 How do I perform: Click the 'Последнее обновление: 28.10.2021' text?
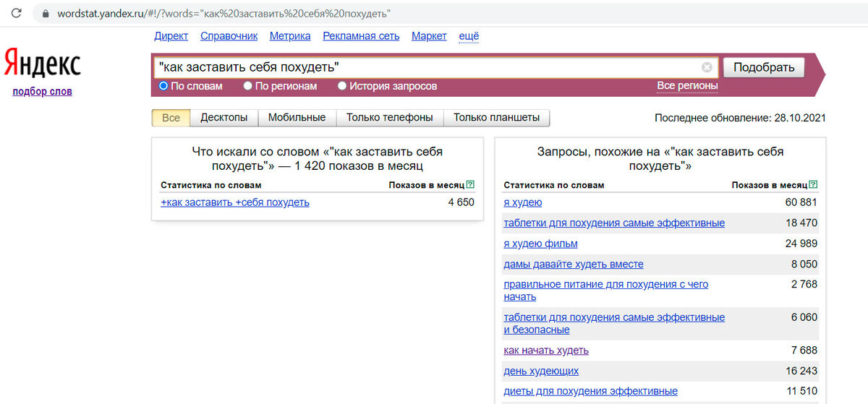[740, 118]
